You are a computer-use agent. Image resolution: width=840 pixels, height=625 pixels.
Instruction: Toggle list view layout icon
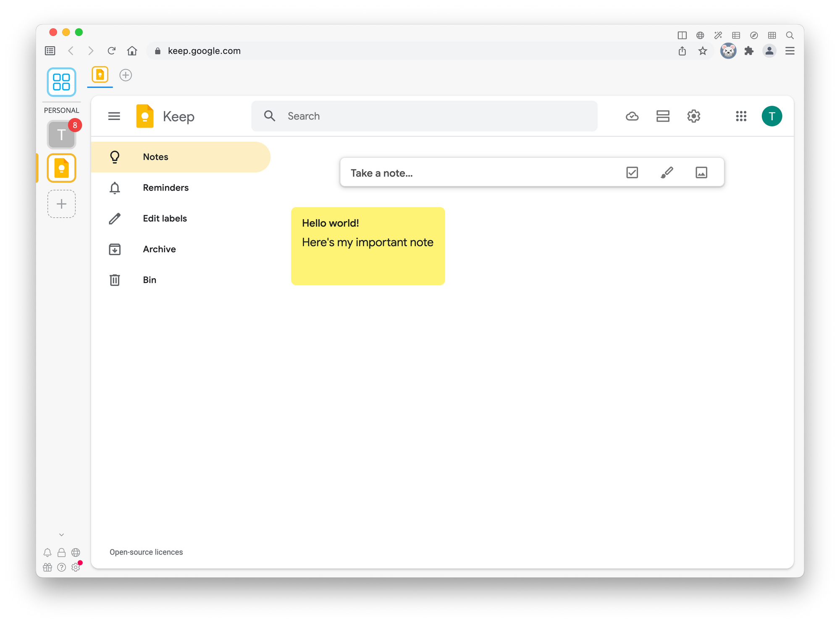pyautogui.click(x=663, y=116)
